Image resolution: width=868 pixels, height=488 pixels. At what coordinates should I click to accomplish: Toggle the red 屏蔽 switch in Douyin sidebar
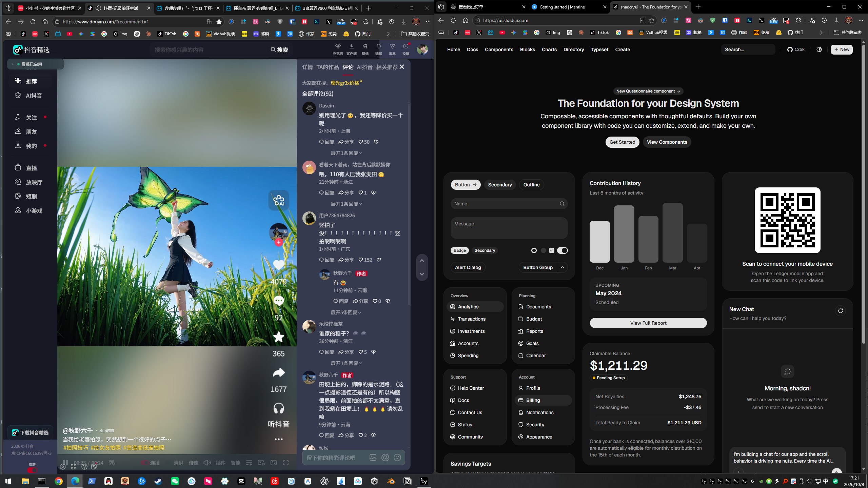click(x=32, y=470)
